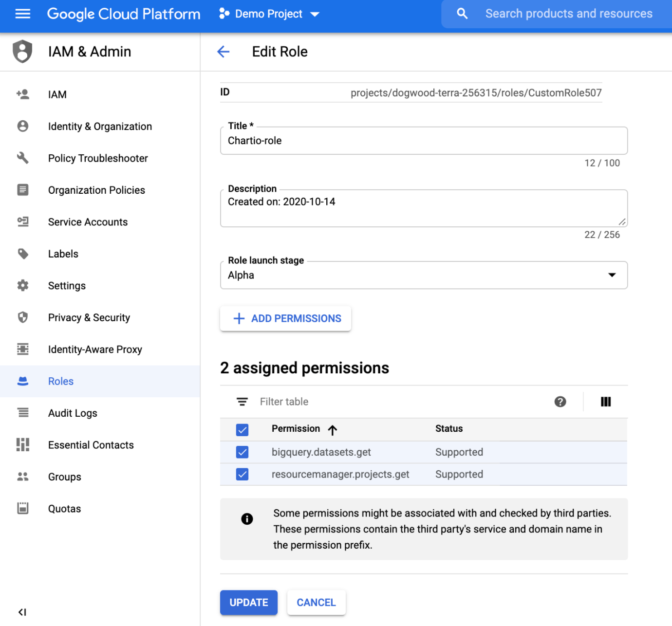
Task: Open the Role launch stage dropdown
Action: click(424, 275)
